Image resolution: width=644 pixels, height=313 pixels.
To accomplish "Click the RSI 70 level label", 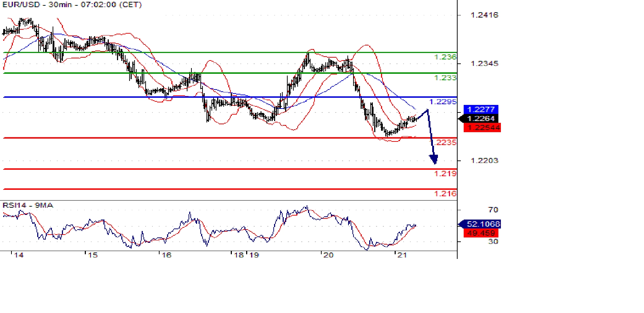I will [493, 210].
